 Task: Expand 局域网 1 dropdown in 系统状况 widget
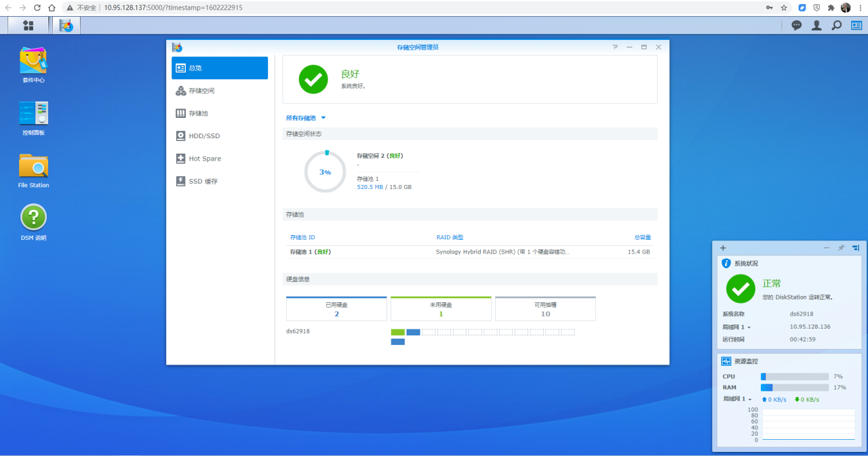click(x=737, y=327)
